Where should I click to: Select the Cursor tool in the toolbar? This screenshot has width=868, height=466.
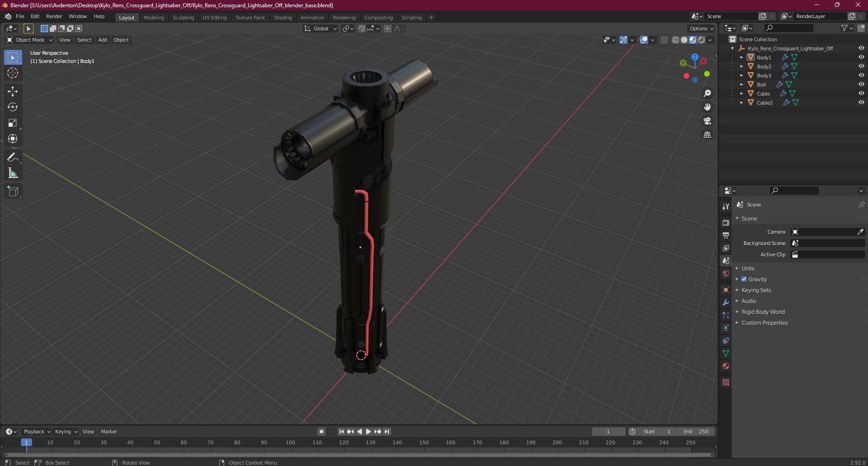[x=13, y=73]
